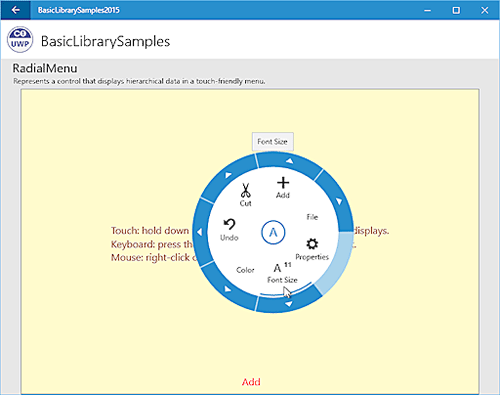
Task: Select the Cut scissors item in radial menu
Action: (x=246, y=195)
